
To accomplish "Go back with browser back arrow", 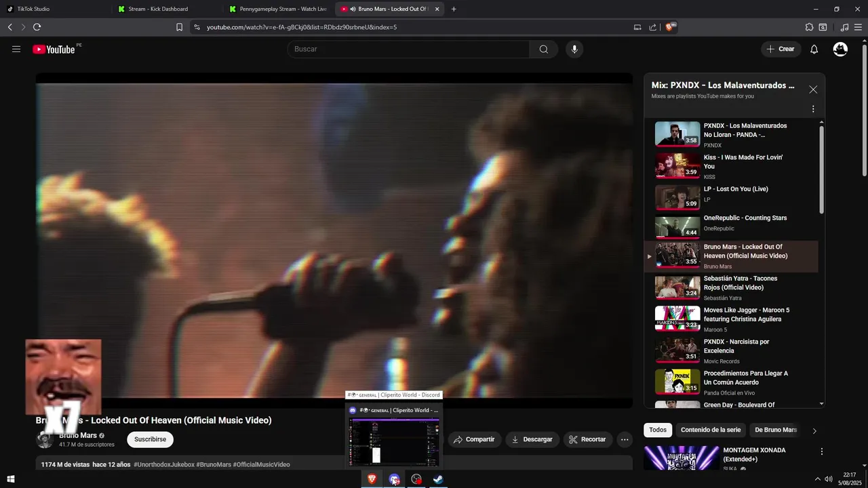I will coord(9,27).
